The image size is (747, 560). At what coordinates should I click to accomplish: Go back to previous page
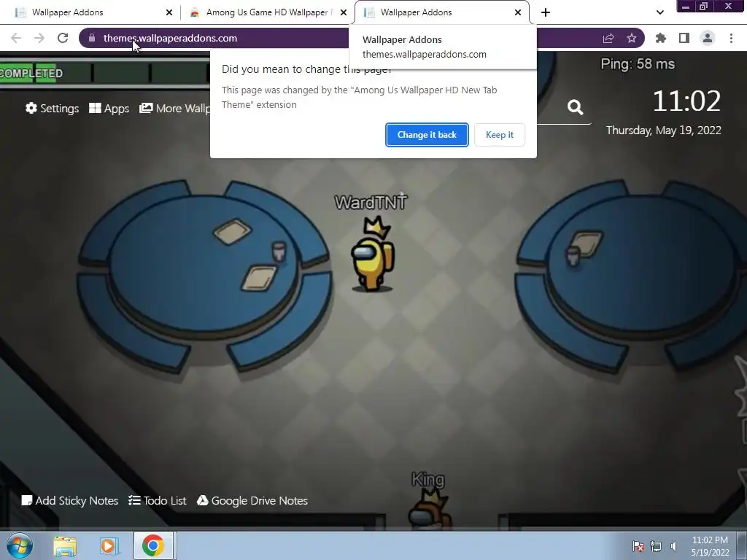click(16, 38)
